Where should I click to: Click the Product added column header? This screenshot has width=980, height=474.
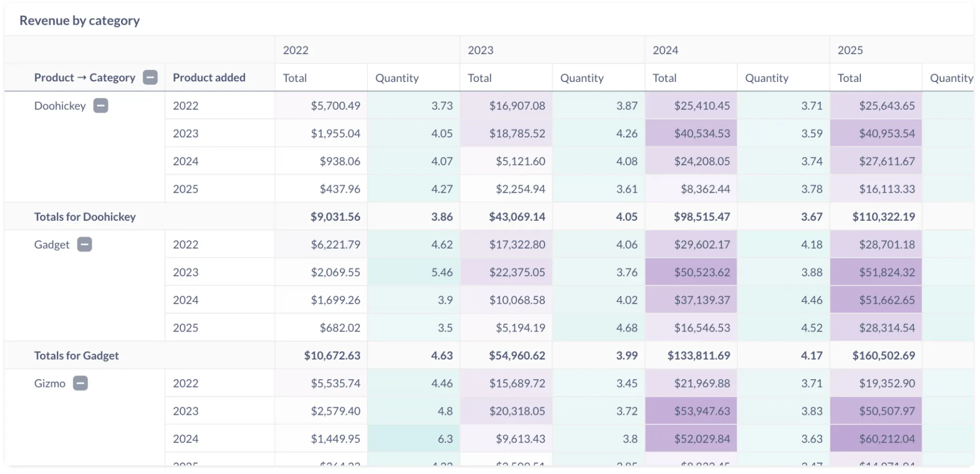pos(209,77)
